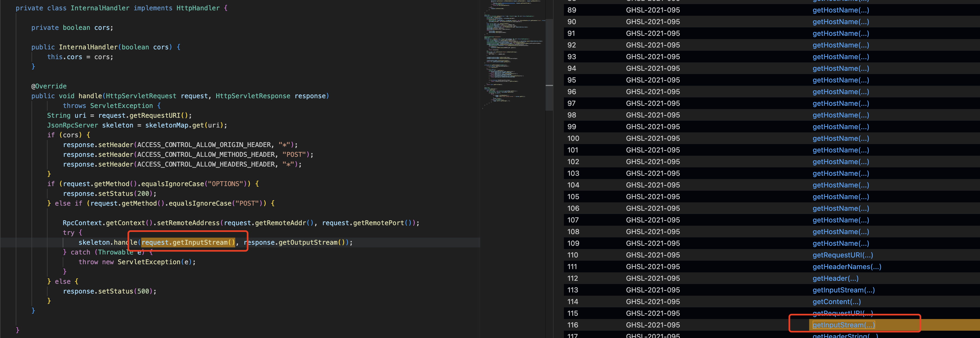The image size is (980, 338).
Task: Click HttpServletResponse type in handle signature
Action: coord(253,96)
